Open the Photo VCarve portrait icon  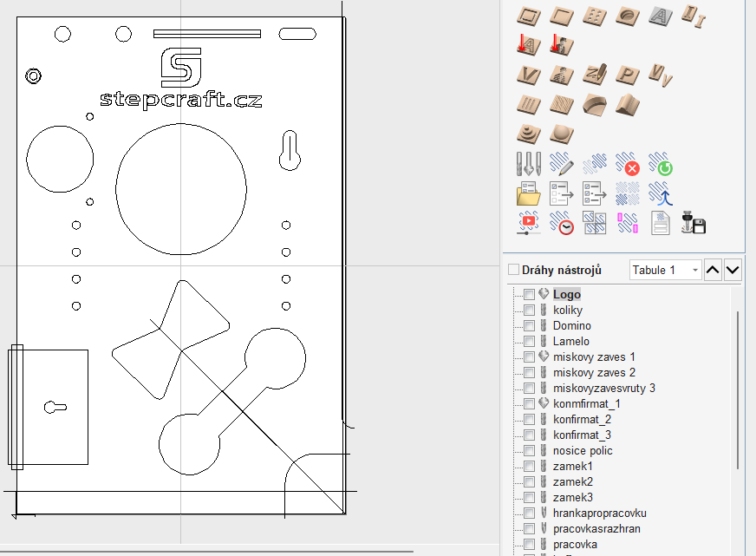[562, 75]
